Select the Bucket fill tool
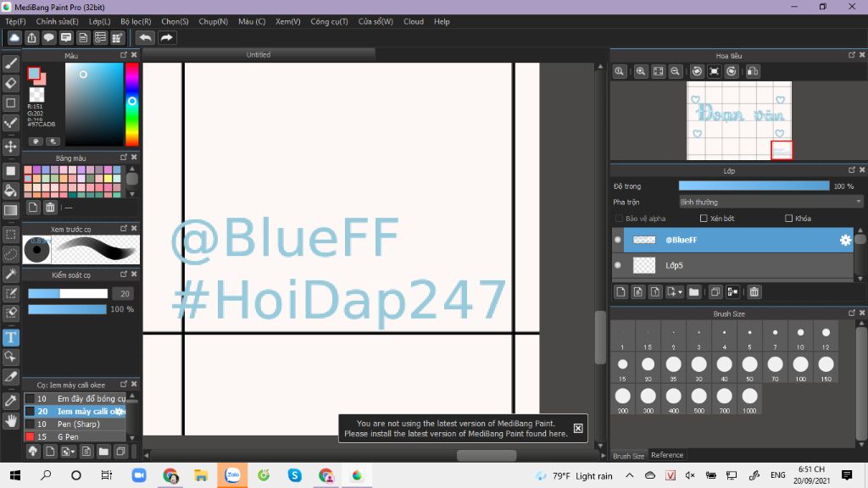 click(x=10, y=191)
